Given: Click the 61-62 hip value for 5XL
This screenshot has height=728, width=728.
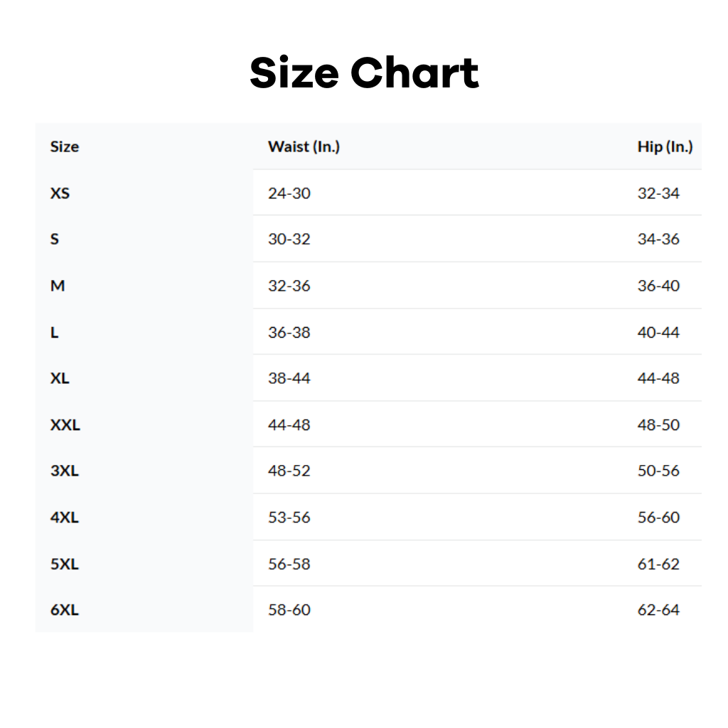Looking at the screenshot, I should coord(658,564).
